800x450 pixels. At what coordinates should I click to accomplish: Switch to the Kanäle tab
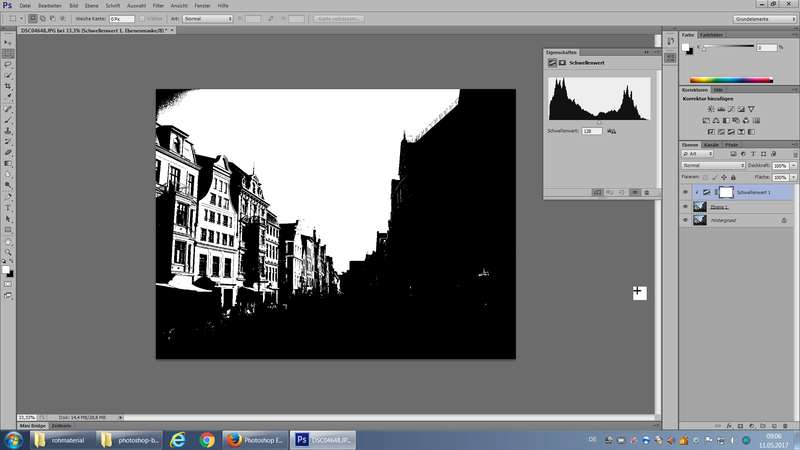[711, 145]
